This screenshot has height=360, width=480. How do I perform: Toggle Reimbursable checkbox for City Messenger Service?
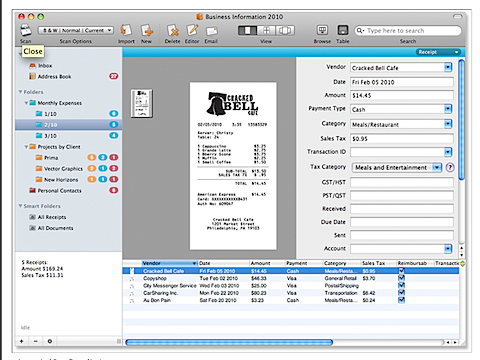[x=401, y=285]
